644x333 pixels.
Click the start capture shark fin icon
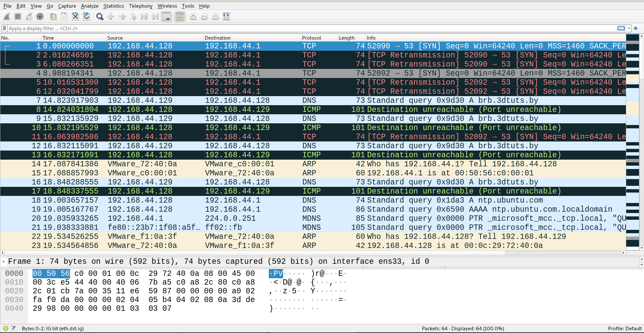(7, 16)
